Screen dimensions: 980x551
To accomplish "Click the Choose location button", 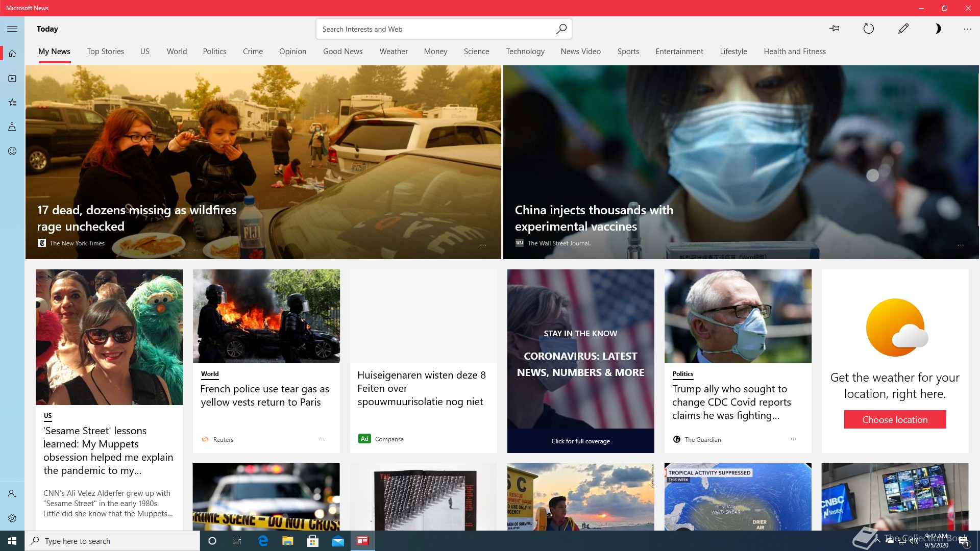I will pos(895,419).
